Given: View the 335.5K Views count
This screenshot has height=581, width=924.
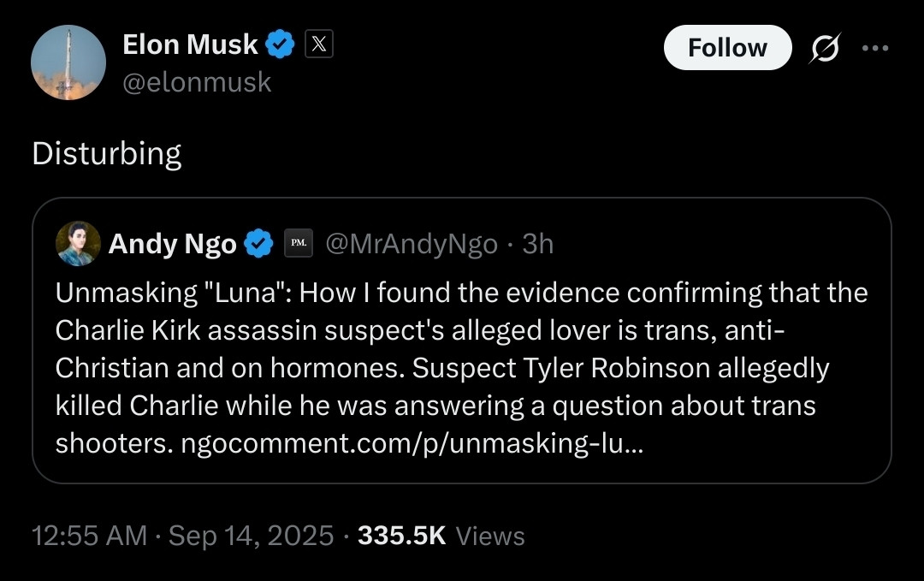Looking at the screenshot, I should click(x=441, y=536).
